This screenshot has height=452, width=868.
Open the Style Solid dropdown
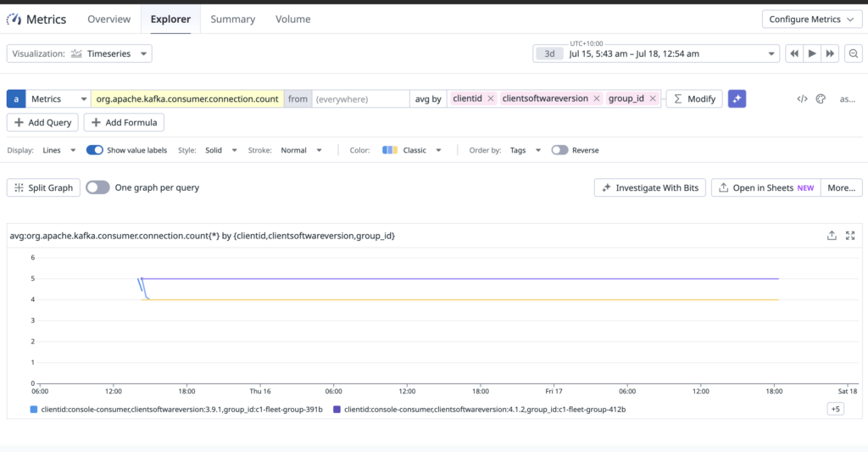pyautogui.click(x=221, y=150)
